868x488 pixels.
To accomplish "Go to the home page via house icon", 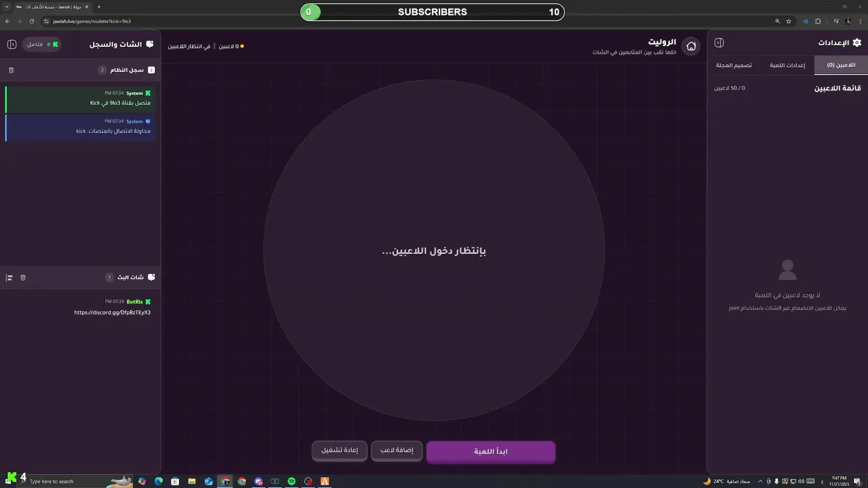I will point(691,46).
